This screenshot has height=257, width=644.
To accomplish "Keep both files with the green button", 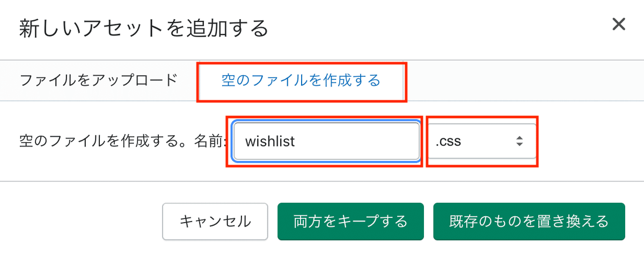I will point(350,221).
